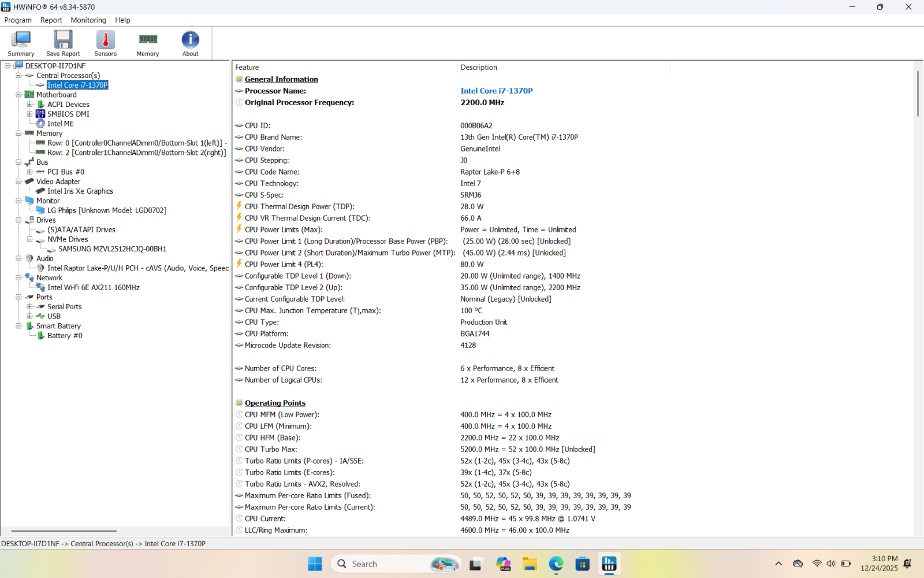The width and height of the screenshot is (924, 578).
Task: Collapse the Central Processor(s) tree node
Action: (18, 75)
